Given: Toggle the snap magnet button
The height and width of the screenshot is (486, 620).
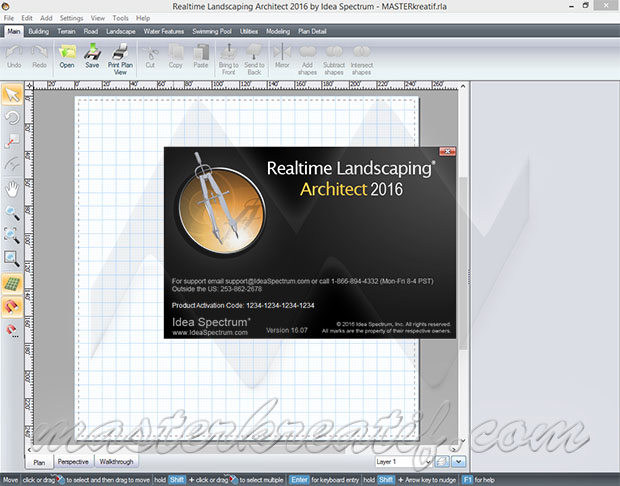Looking at the screenshot, I should tap(12, 307).
